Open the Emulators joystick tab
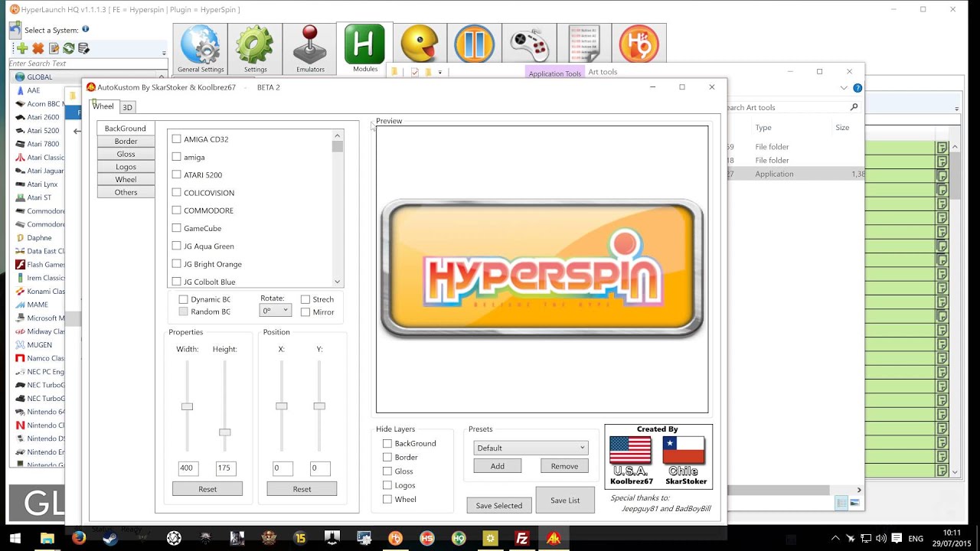The image size is (980, 551). click(x=310, y=50)
